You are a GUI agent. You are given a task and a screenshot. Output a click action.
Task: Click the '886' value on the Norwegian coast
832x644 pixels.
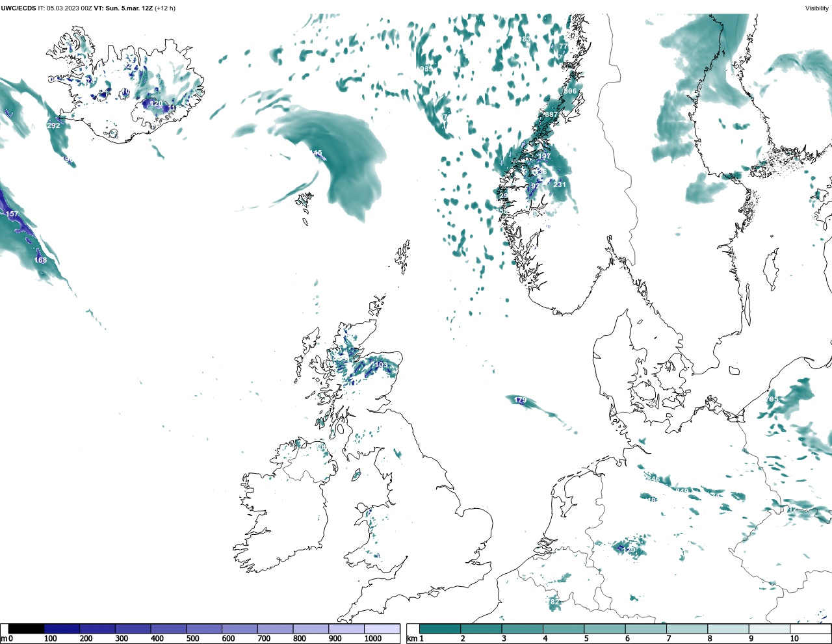pos(570,92)
